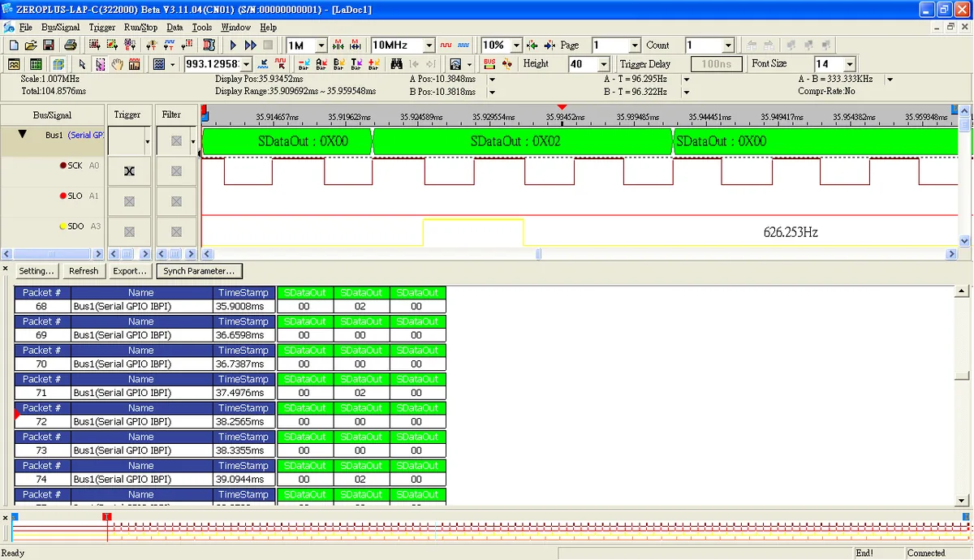Screen dimensions: 974x560
Task: Click the Print icon
Action: (x=71, y=45)
